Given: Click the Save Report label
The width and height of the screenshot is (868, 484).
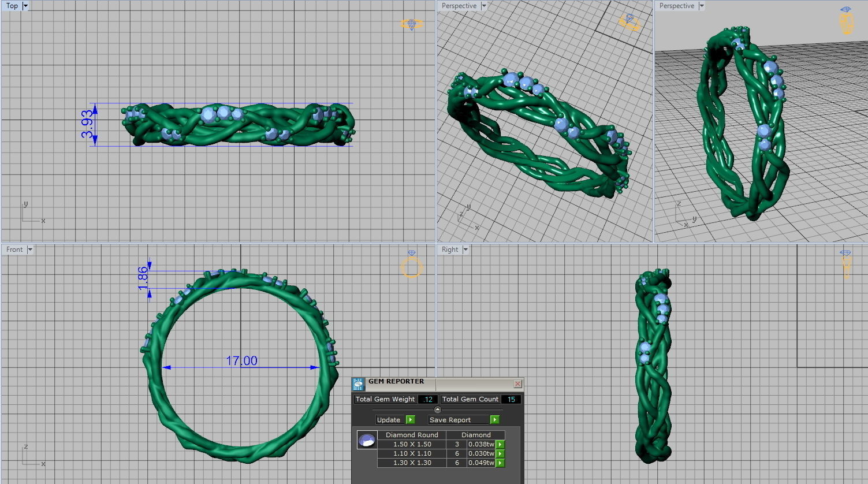Looking at the screenshot, I should click(x=450, y=420).
